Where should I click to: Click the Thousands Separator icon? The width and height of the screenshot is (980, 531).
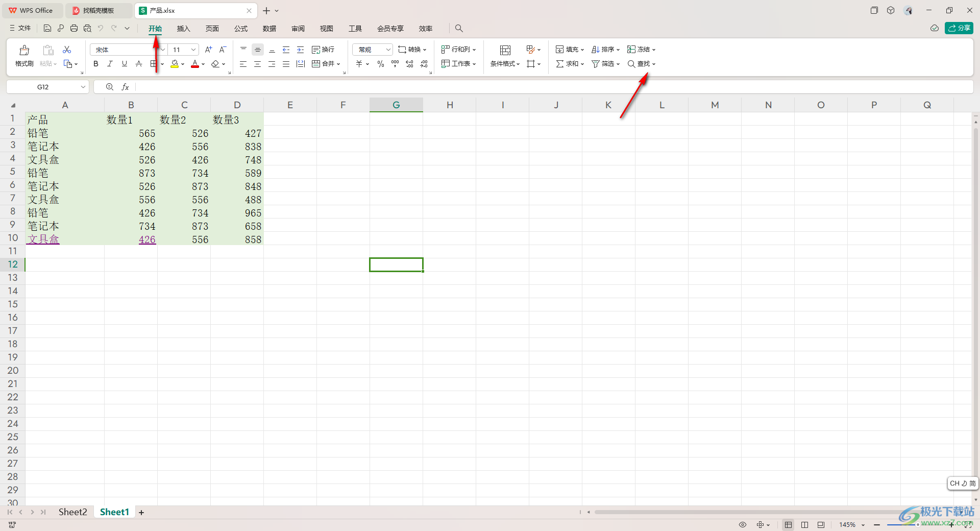(395, 64)
